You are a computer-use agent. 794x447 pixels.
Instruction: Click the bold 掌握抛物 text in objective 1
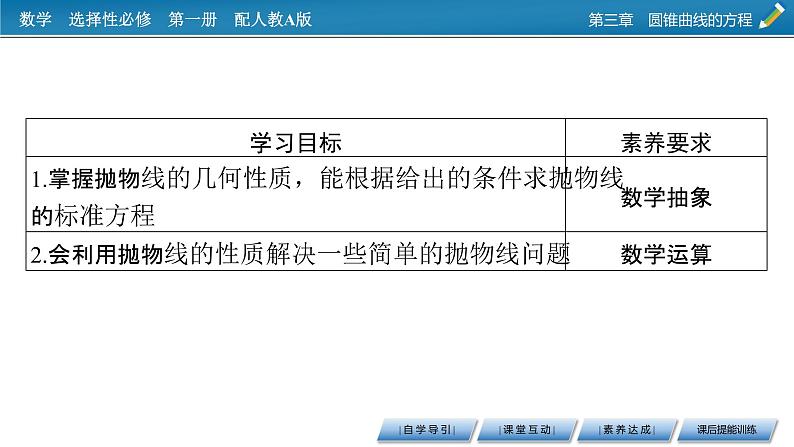coord(91,180)
